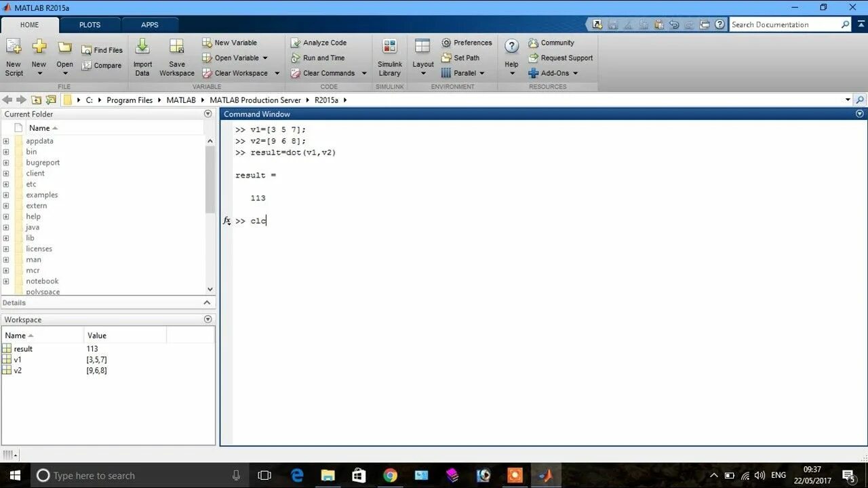Click Find Files
This screenshot has width=868, height=488.
click(102, 50)
